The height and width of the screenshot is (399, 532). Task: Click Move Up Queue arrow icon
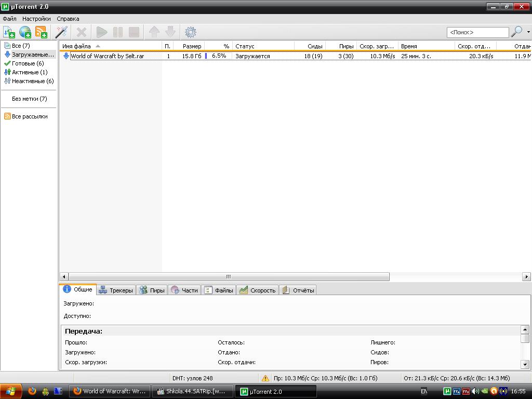(154, 32)
